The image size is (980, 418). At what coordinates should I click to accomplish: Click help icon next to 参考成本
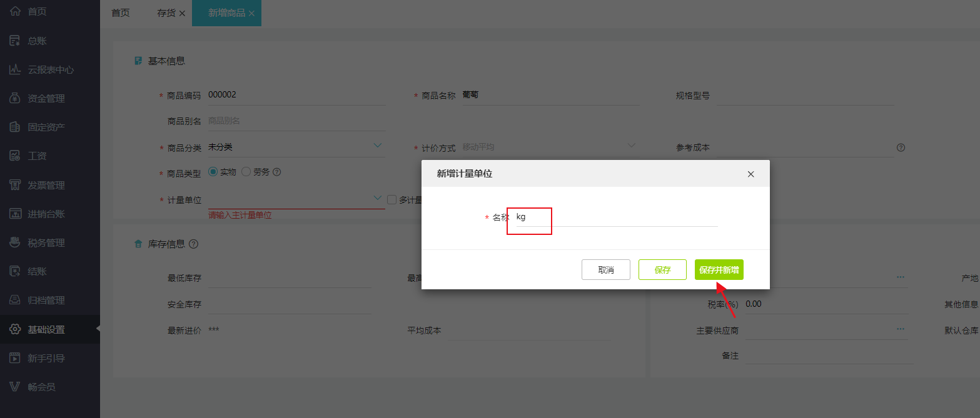[x=901, y=148]
